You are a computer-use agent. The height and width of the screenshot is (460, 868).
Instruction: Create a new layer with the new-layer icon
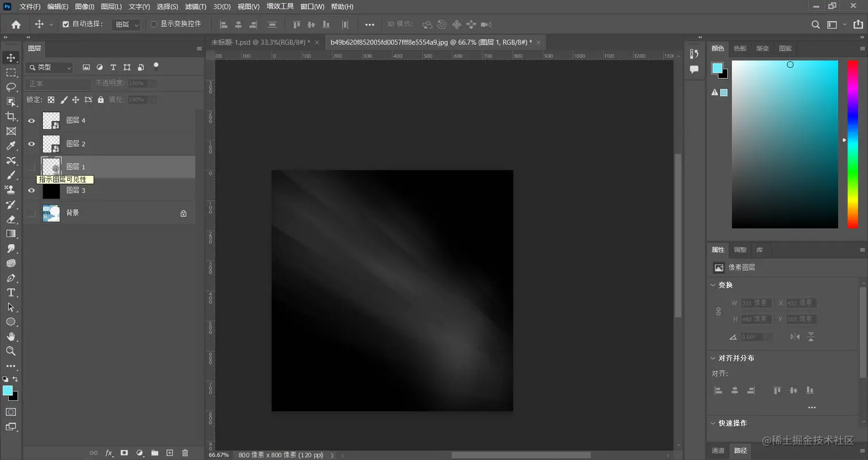(170, 453)
